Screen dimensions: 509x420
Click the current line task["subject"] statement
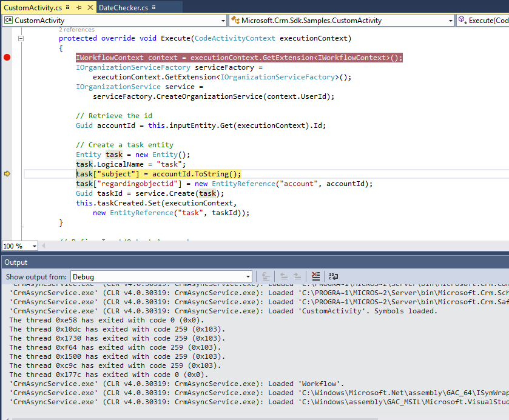[158, 174]
